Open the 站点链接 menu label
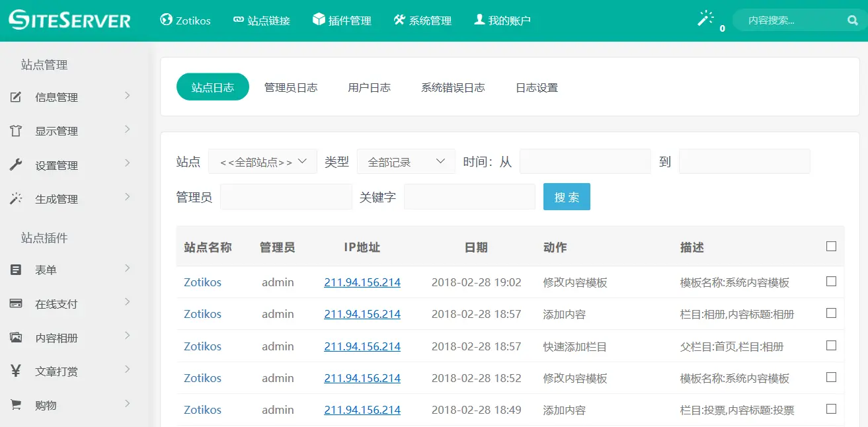The height and width of the screenshot is (427, 868). coord(269,20)
